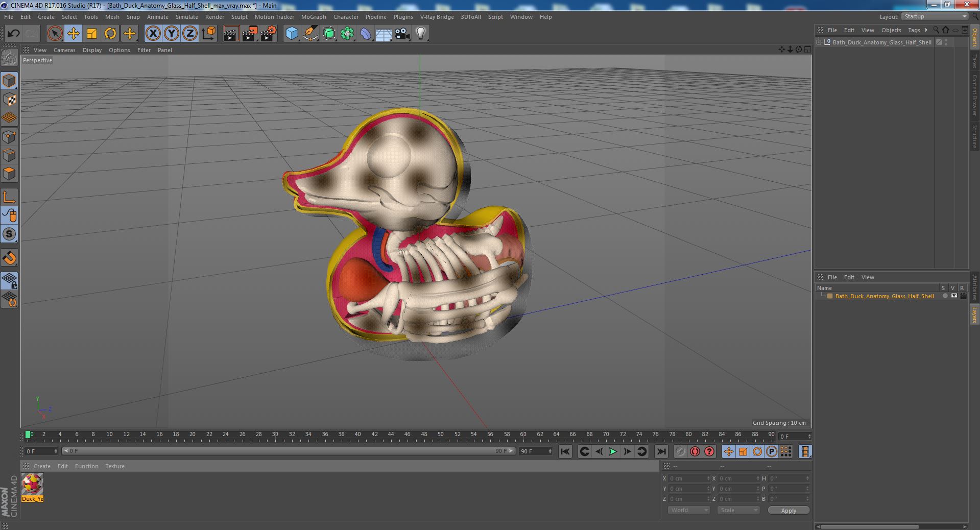Viewport: 980px width, 530px height.
Task: Switch to Points mode
Action: pos(9,137)
